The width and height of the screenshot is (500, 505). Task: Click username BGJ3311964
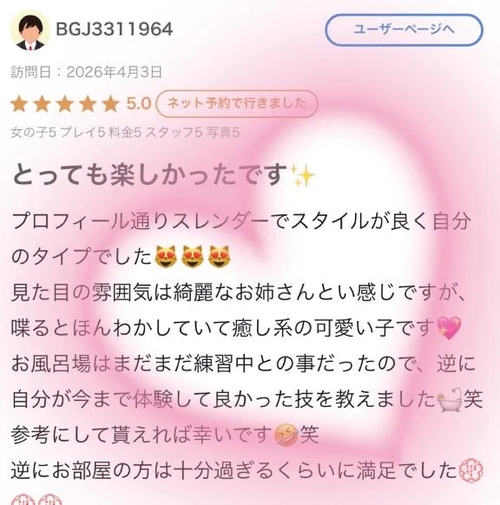tap(114, 29)
